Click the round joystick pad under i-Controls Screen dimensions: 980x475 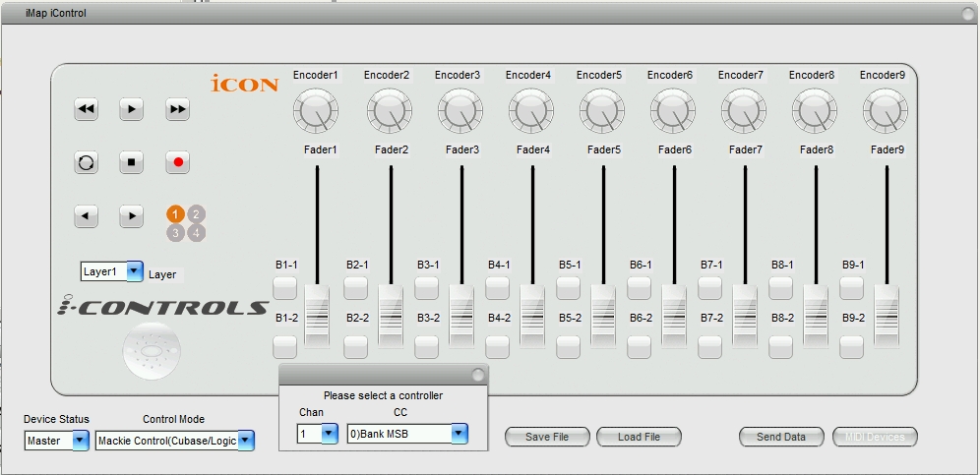152,351
